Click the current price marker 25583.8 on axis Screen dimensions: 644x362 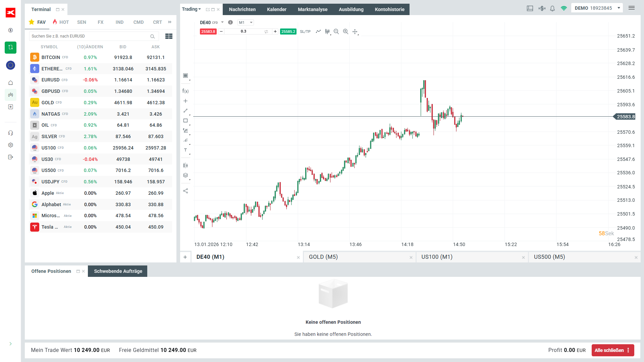(624, 117)
